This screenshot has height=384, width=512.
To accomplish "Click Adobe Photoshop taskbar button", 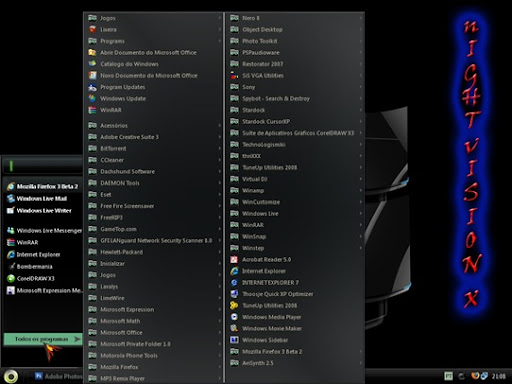I will [58, 377].
